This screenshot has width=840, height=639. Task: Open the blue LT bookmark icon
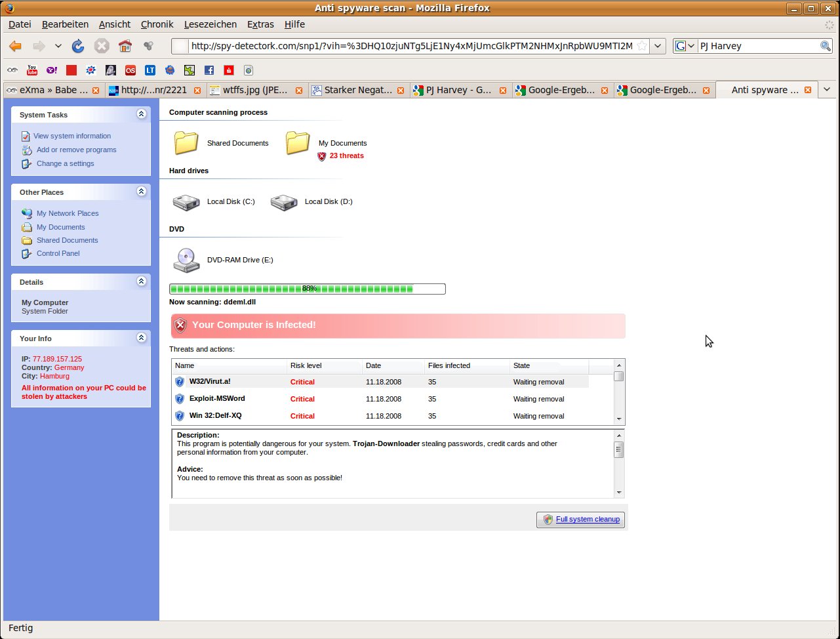(150, 70)
